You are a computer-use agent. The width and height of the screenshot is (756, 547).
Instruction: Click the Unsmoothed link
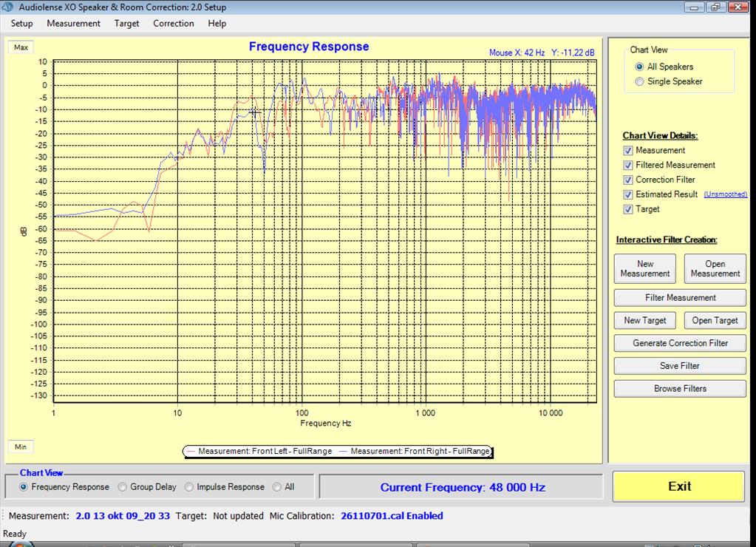[725, 194]
